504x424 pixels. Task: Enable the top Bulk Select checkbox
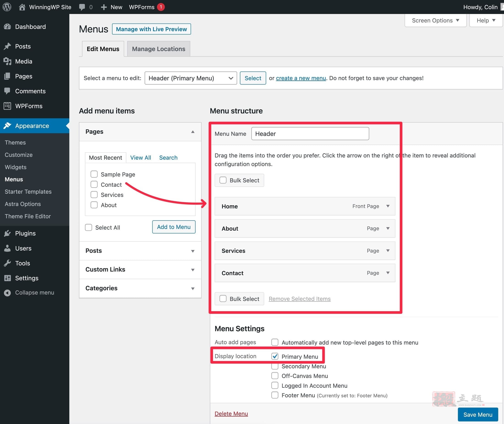pyautogui.click(x=223, y=180)
